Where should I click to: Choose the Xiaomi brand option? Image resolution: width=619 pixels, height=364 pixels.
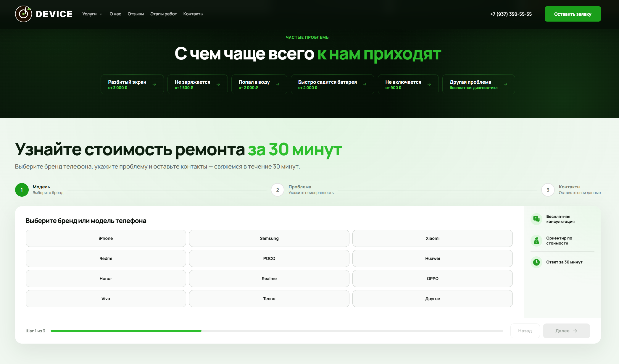(x=433, y=238)
